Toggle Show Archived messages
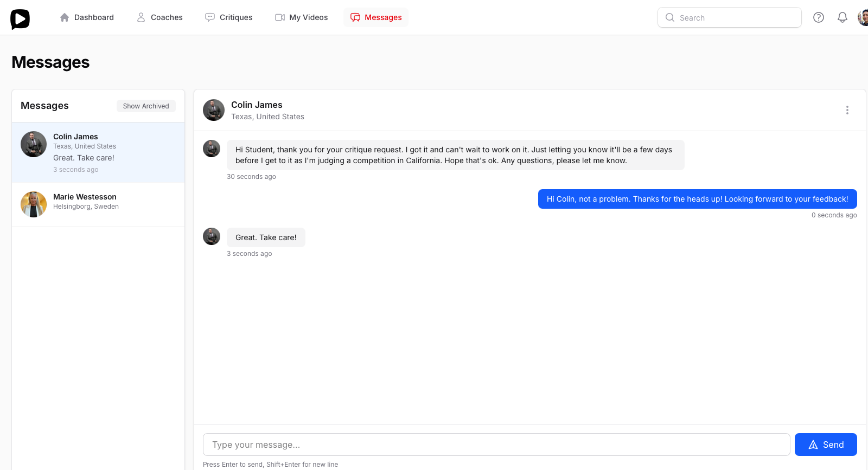The width and height of the screenshot is (868, 470). click(x=146, y=106)
